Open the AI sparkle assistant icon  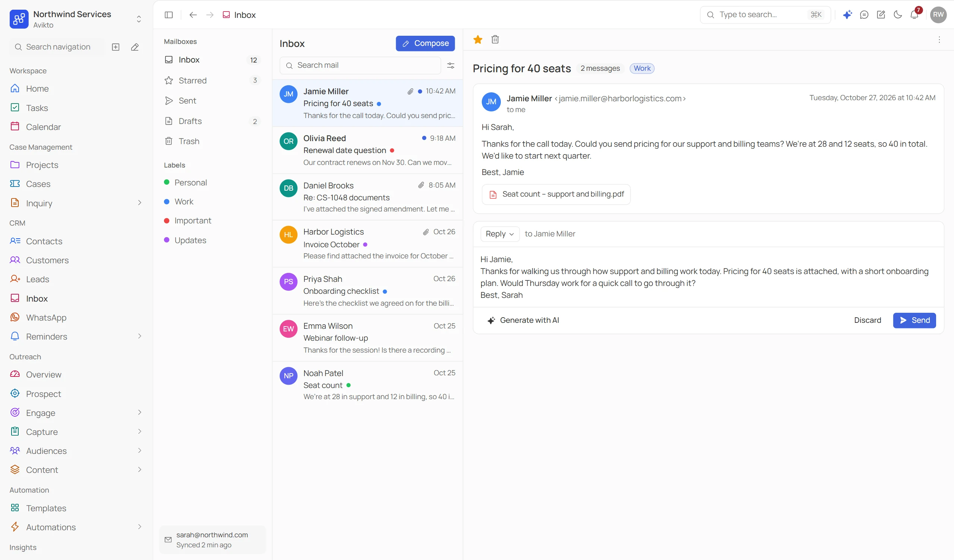tap(847, 15)
